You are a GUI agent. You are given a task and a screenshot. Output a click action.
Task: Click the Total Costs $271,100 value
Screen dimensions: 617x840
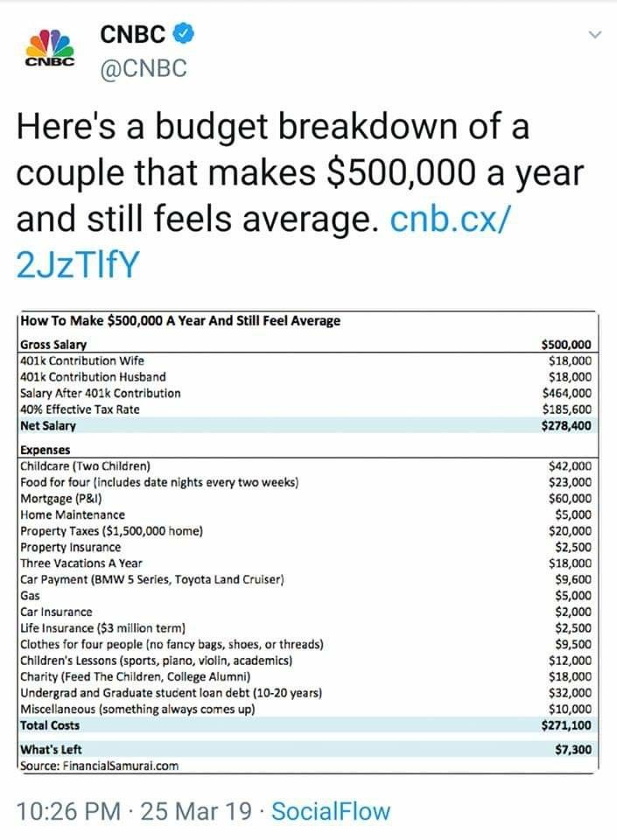click(566, 725)
